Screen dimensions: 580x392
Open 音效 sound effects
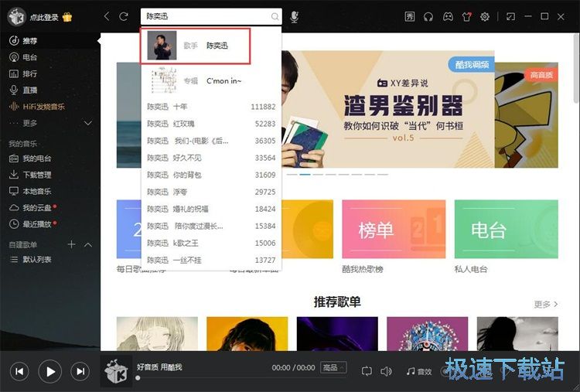tap(418, 371)
